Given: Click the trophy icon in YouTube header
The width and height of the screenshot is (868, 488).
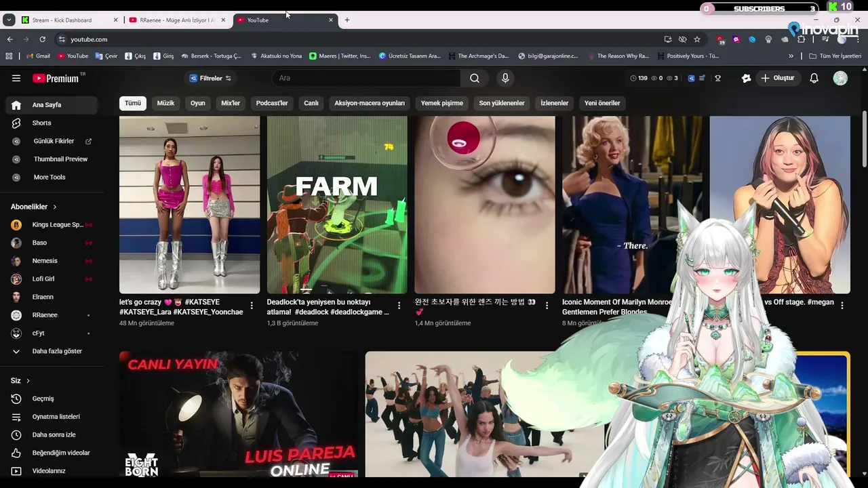Looking at the screenshot, I should coord(717,78).
